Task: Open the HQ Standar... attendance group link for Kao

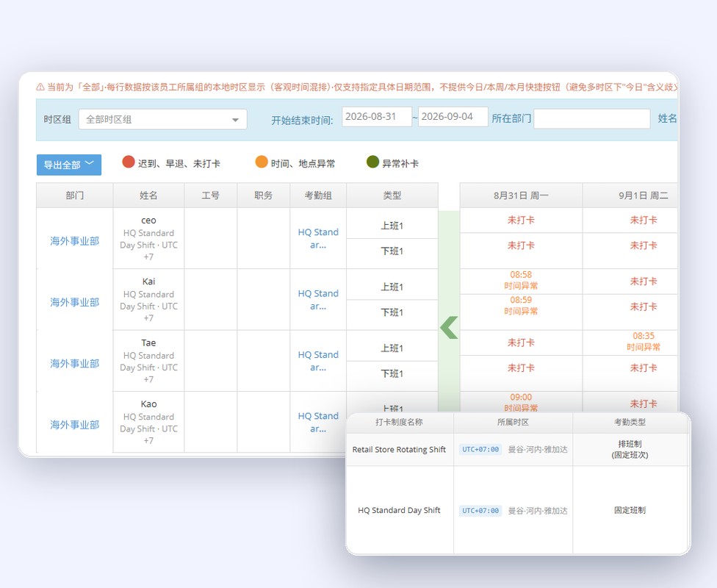Action: pos(318,423)
